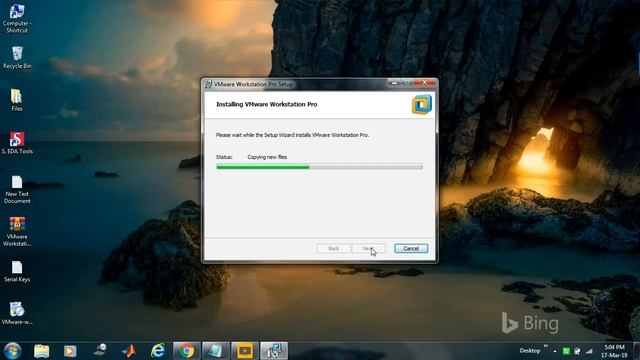Click the 'Please wait while the Setup Wizard' text
The image size is (640, 360).
coord(292,135)
